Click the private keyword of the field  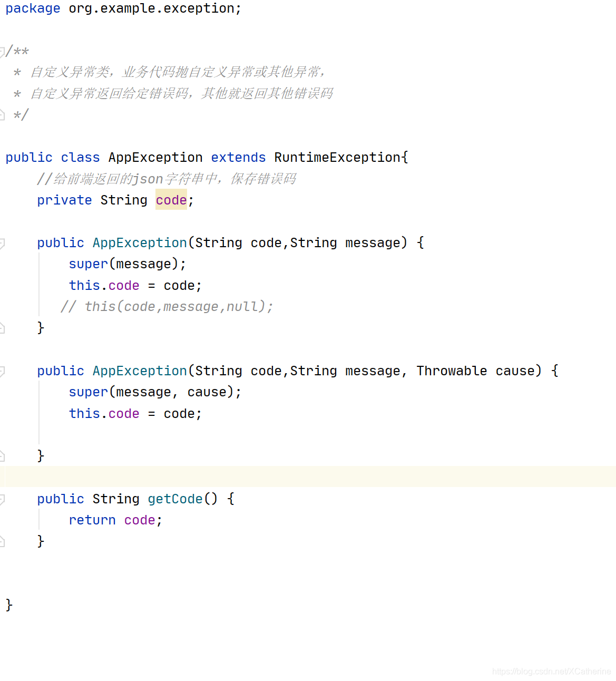pos(64,200)
